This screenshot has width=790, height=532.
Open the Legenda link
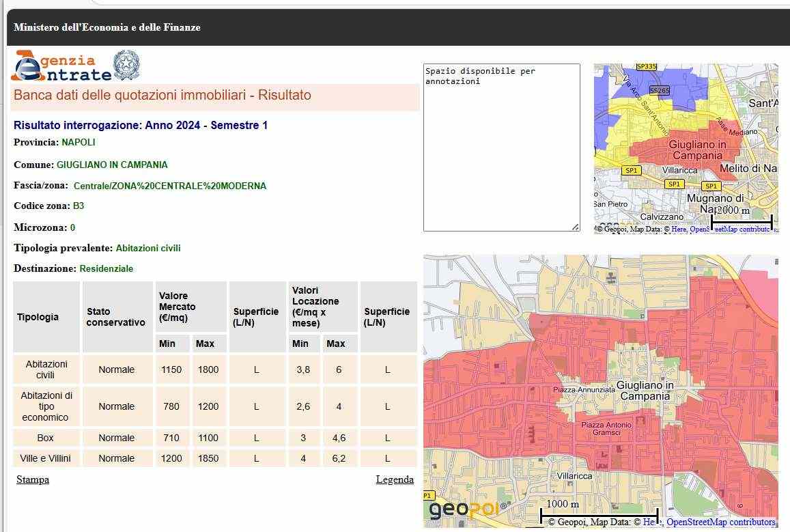pos(395,479)
